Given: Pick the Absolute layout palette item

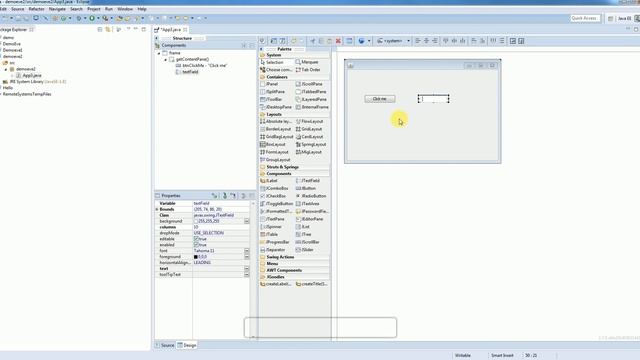Looking at the screenshot, I should click(x=276, y=122).
